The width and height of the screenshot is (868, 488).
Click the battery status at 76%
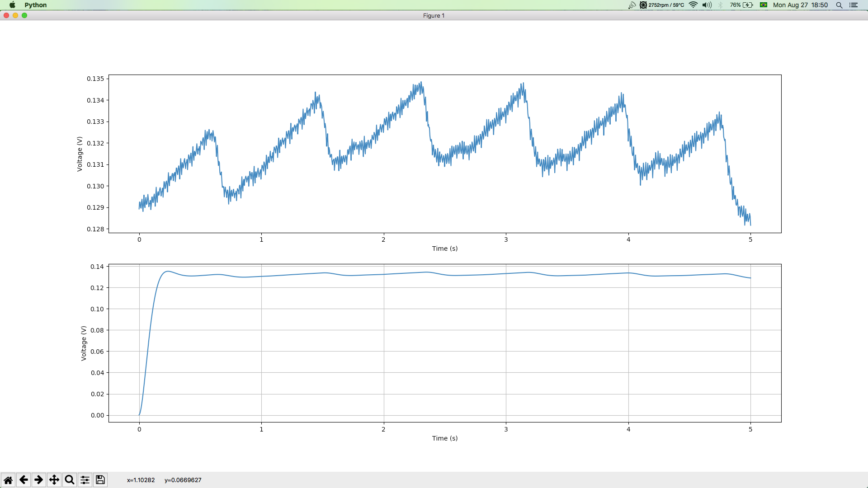pyautogui.click(x=741, y=5)
